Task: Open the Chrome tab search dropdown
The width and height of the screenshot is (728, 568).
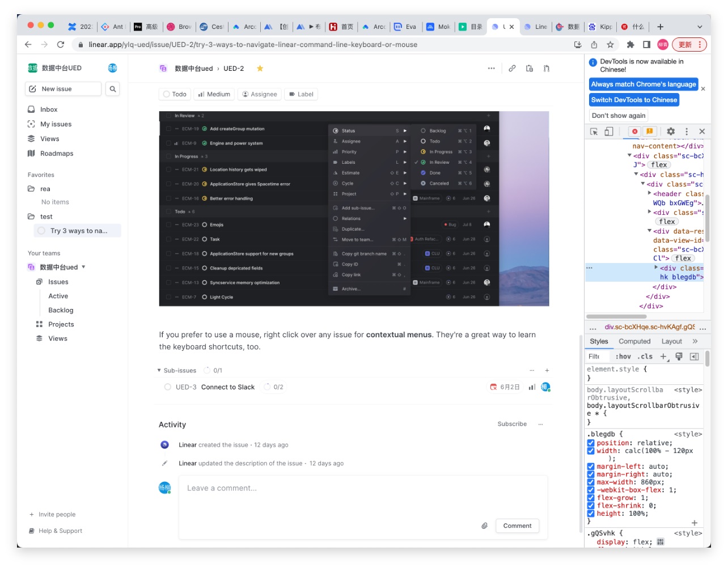Action: [x=700, y=27]
